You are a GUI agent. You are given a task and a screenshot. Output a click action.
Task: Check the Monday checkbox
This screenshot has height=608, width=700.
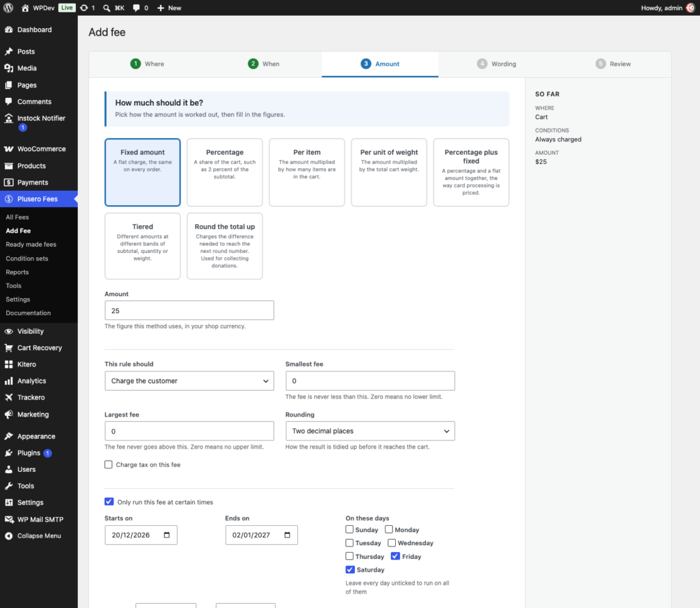[x=389, y=529]
